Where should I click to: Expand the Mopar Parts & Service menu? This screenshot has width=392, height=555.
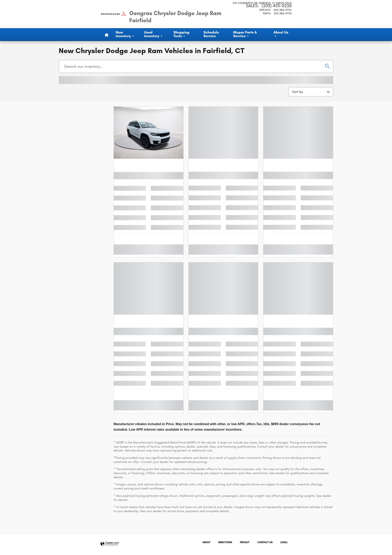[x=245, y=34]
